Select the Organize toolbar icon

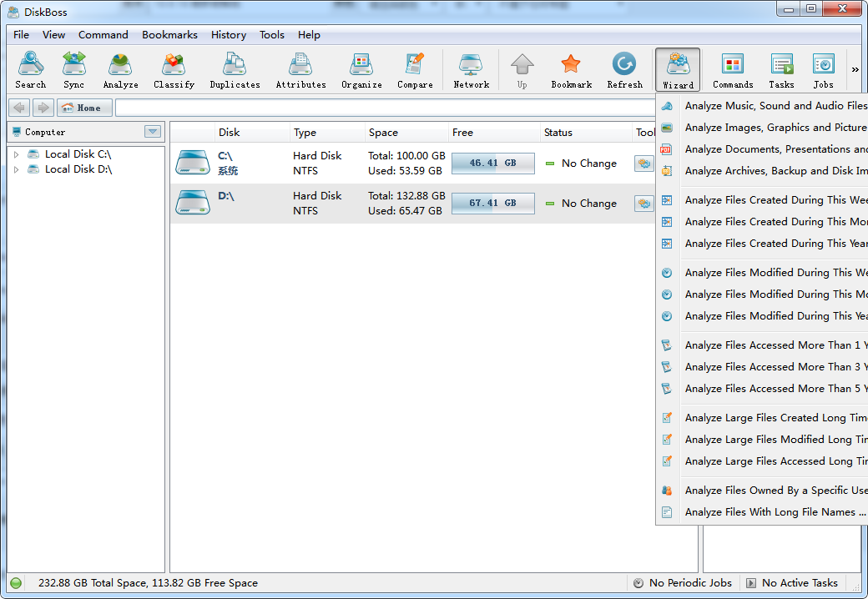[361, 70]
